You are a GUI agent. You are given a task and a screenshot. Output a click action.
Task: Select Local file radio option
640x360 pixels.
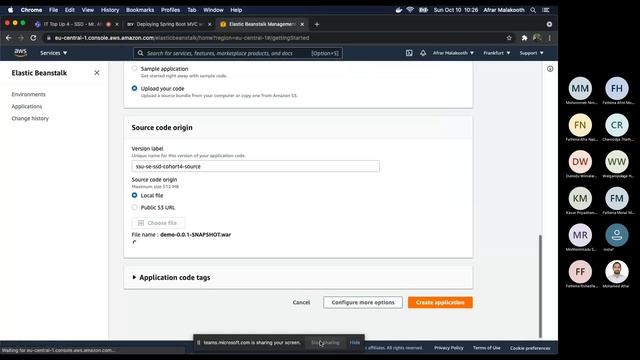134,196
